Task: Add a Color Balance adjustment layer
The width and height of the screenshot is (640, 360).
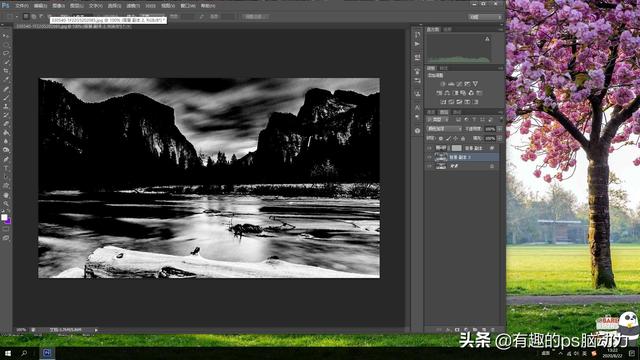Action: click(447, 93)
